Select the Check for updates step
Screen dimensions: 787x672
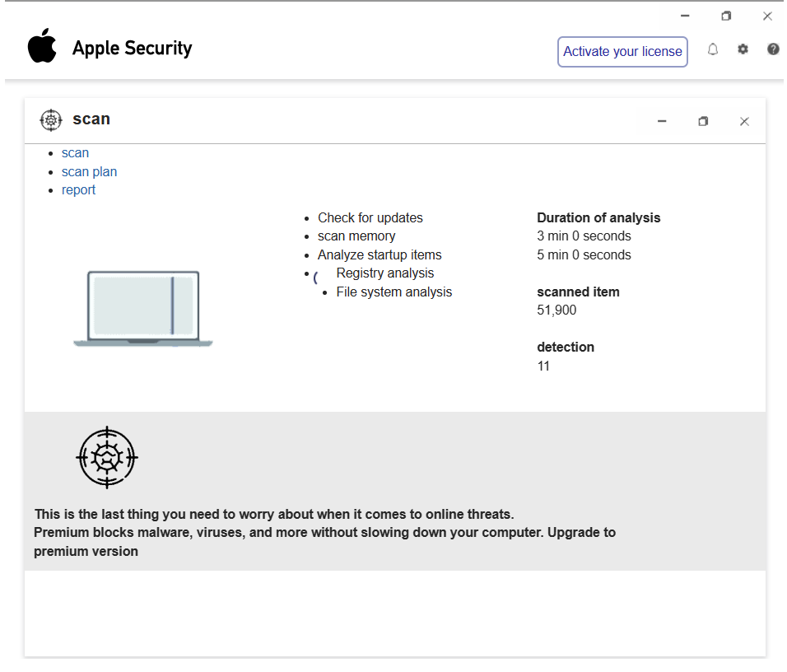coord(370,218)
